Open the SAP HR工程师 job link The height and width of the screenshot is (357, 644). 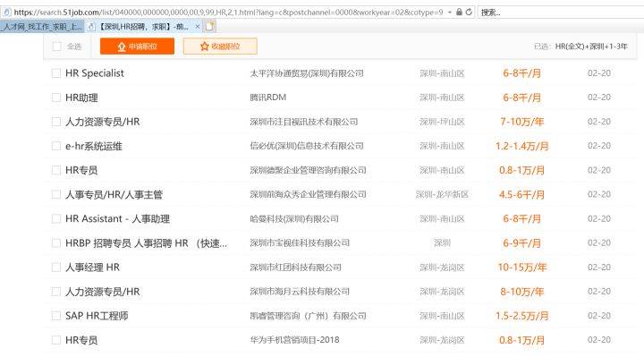[97, 316]
